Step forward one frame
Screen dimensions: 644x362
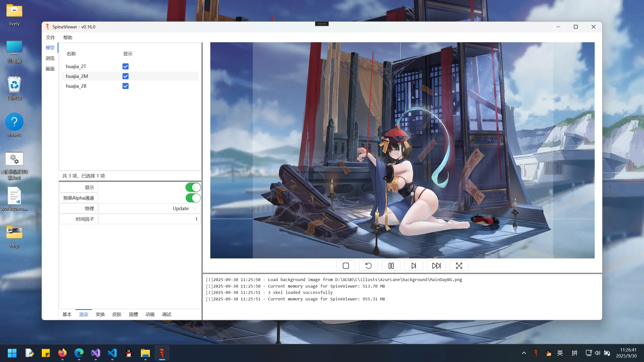[414, 266]
